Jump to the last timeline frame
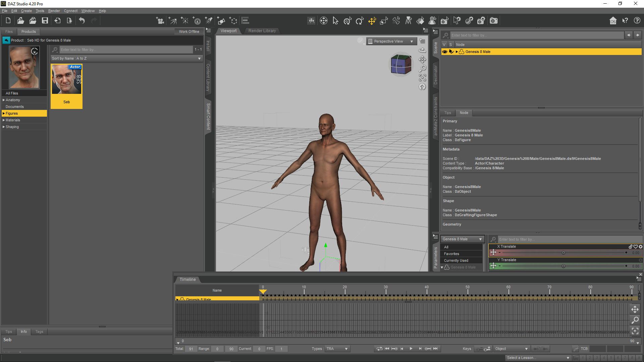This screenshot has width=644, height=362. point(435,349)
